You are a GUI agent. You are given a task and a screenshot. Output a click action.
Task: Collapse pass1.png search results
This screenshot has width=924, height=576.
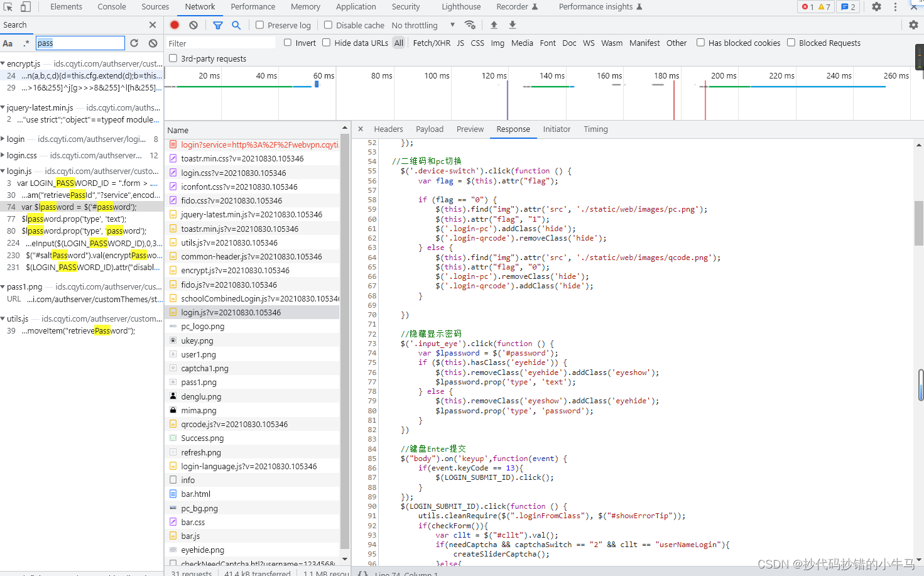click(3, 287)
